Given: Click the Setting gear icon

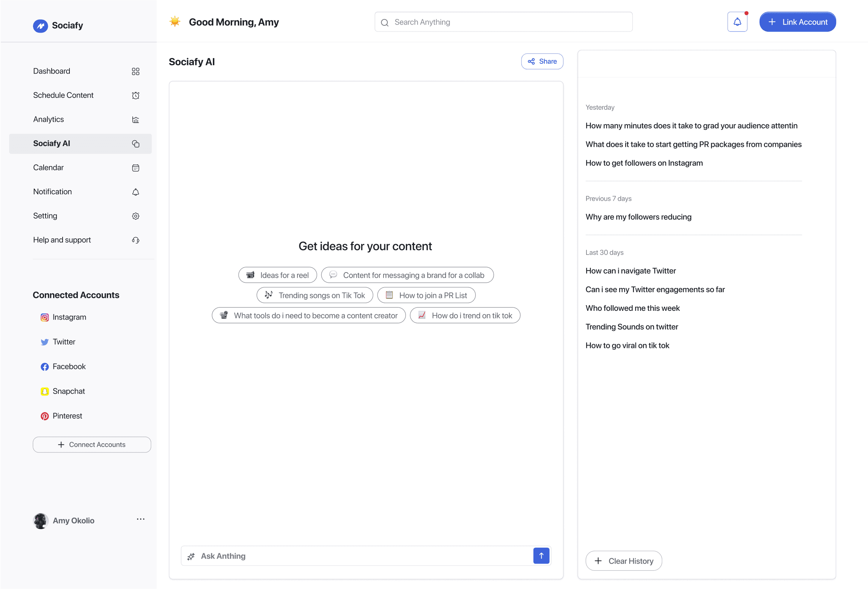Looking at the screenshot, I should (x=135, y=216).
